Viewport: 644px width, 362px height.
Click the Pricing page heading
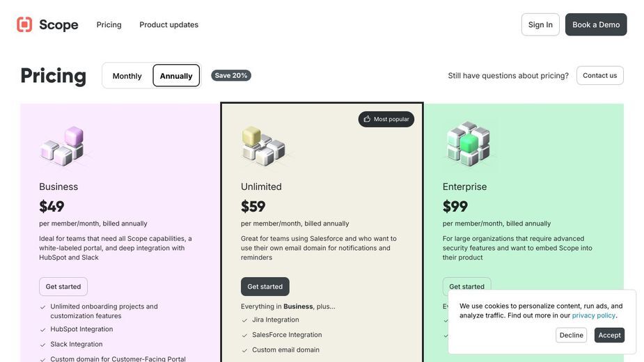pos(54,76)
